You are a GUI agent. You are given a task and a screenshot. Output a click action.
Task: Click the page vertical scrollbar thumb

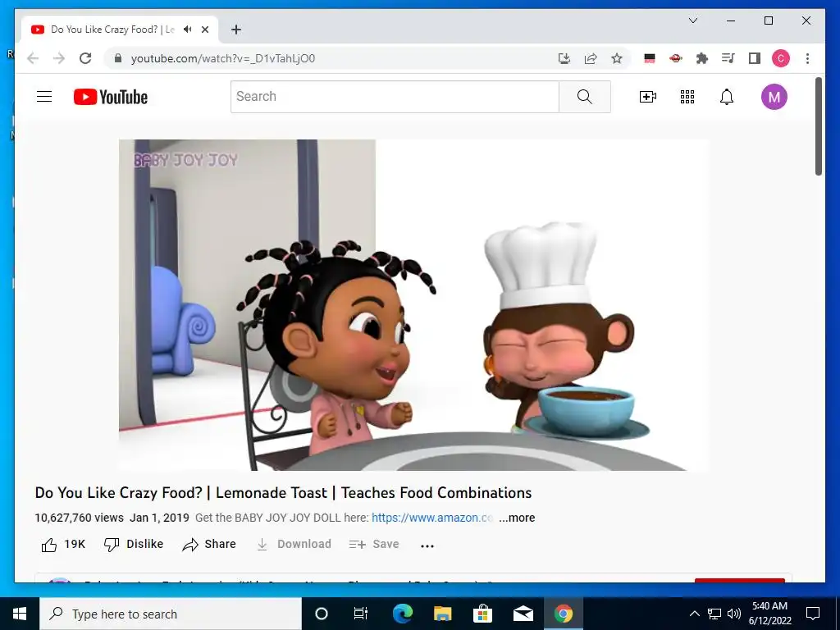(x=819, y=126)
